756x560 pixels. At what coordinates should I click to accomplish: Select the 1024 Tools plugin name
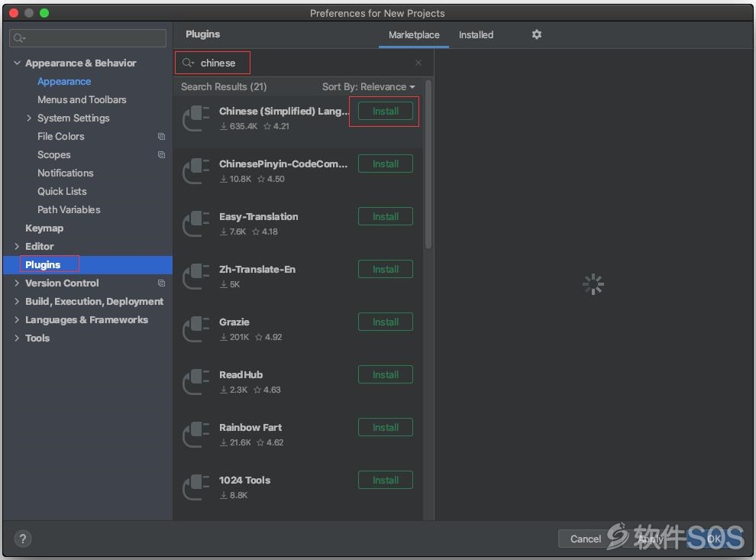(x=244, y=480)
